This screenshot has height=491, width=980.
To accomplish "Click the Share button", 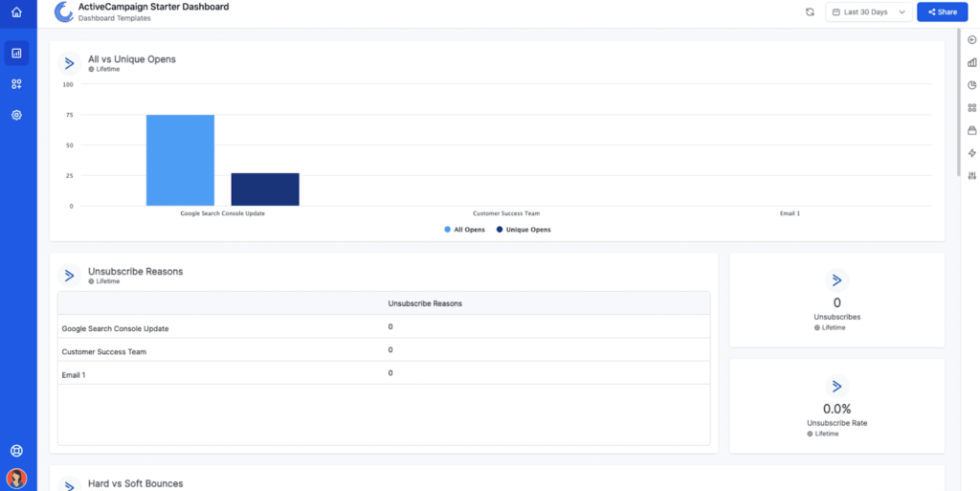I will coord(942,12).
